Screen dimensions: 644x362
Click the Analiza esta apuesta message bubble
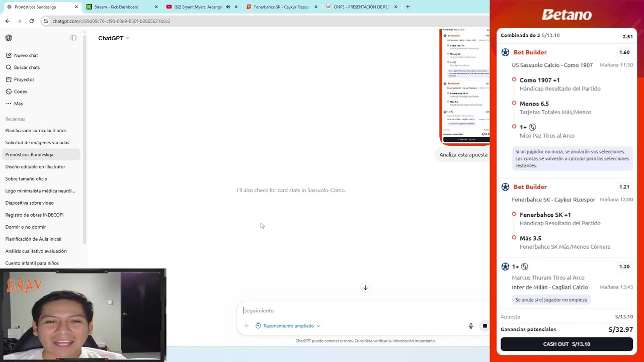pyautogui.click(x=463, y=155)
